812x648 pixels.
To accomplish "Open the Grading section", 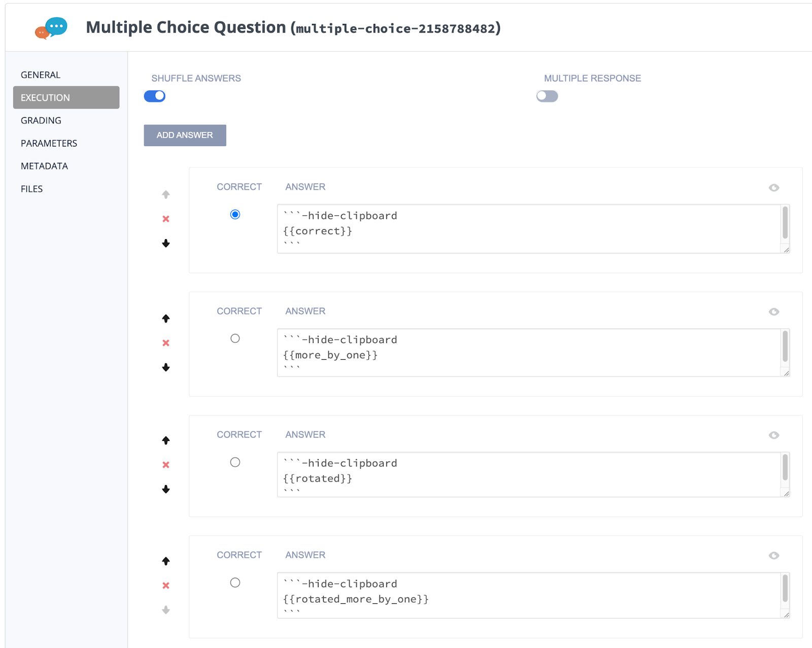I will tap(41, 120).
